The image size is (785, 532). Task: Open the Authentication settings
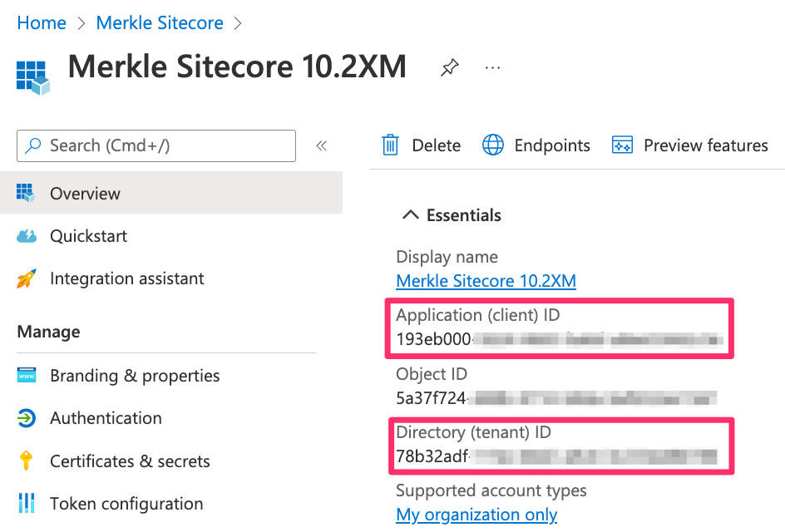click(x=106, y=418)
